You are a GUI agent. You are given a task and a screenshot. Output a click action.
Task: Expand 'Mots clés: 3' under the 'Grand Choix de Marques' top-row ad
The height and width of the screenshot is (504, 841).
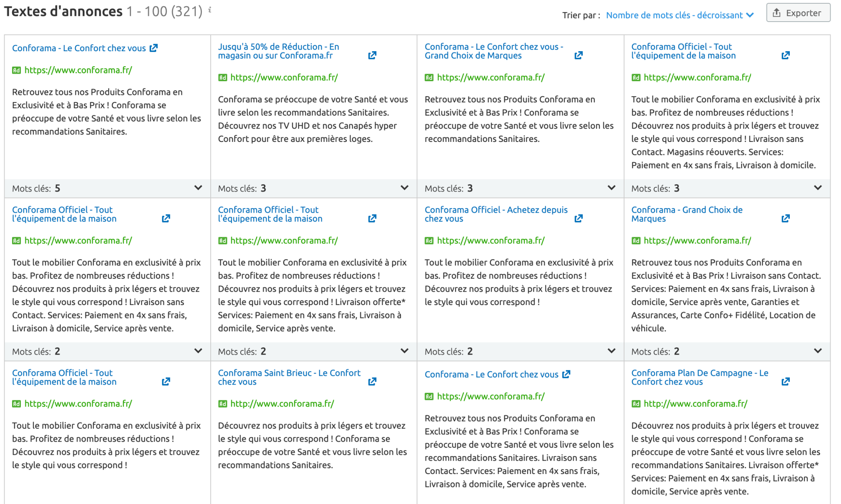click(611, 188)
